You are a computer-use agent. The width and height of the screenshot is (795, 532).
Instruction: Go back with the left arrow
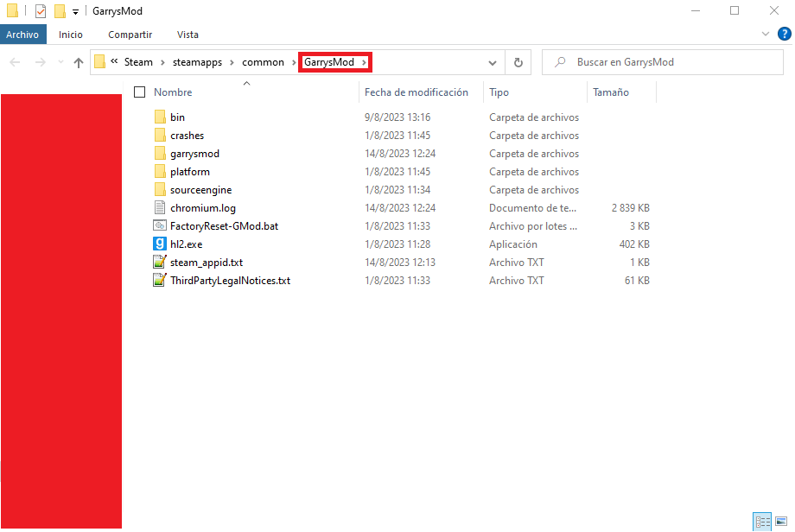coord(16,62)
